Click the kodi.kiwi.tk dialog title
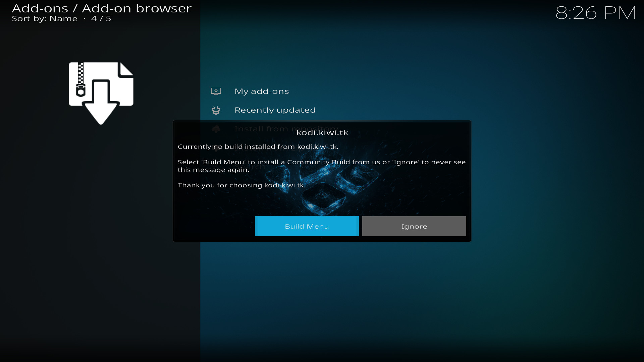The image size is (644, 362). click(x=322, y=132)
